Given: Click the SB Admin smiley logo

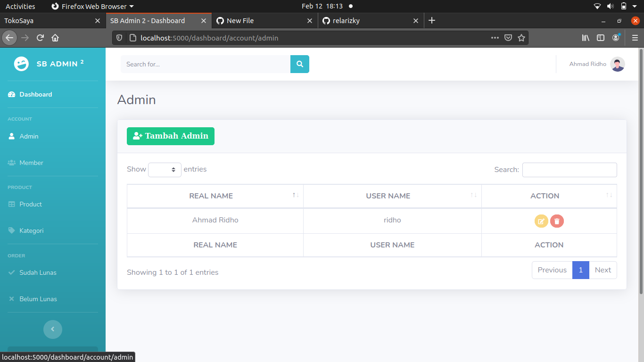Looking at the screenshot, I should click(x=21, y=64).
